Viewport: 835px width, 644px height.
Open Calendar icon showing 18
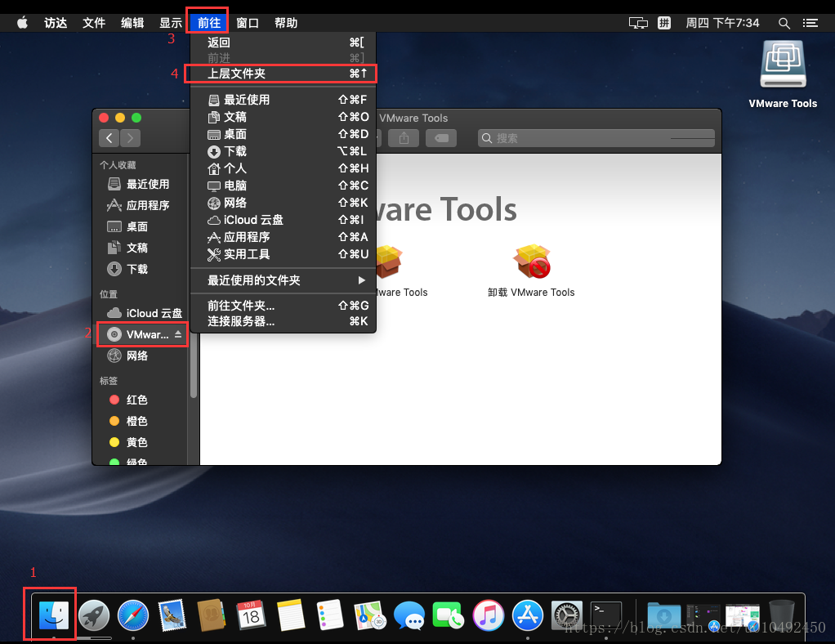pos(251,615)
